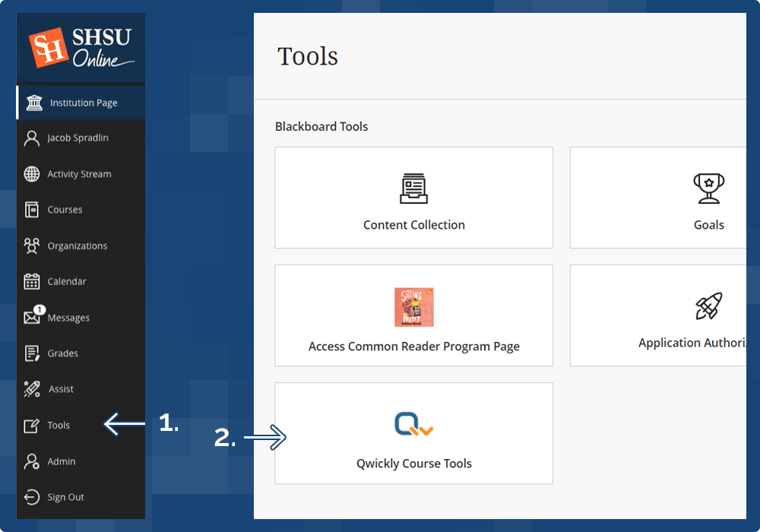Go to Activity Stream in sidebar
Image resolution: width=760 pixels, height=532 pixels.
[x=81, y=174]
